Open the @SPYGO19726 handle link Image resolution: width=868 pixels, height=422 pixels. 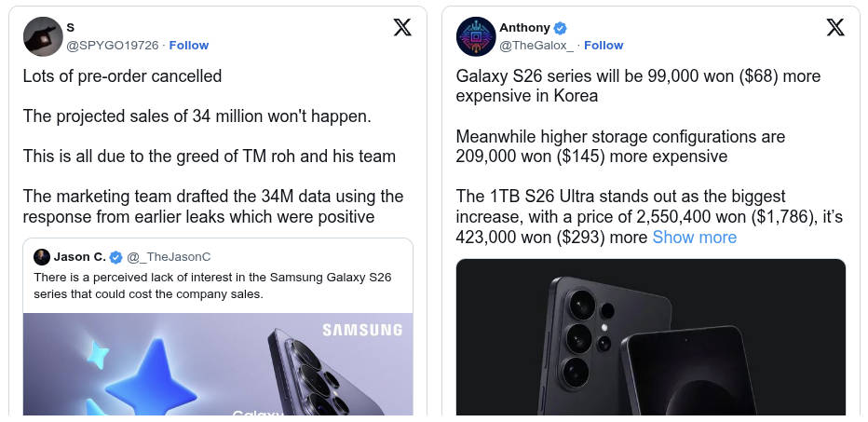(x=113, y=45)
